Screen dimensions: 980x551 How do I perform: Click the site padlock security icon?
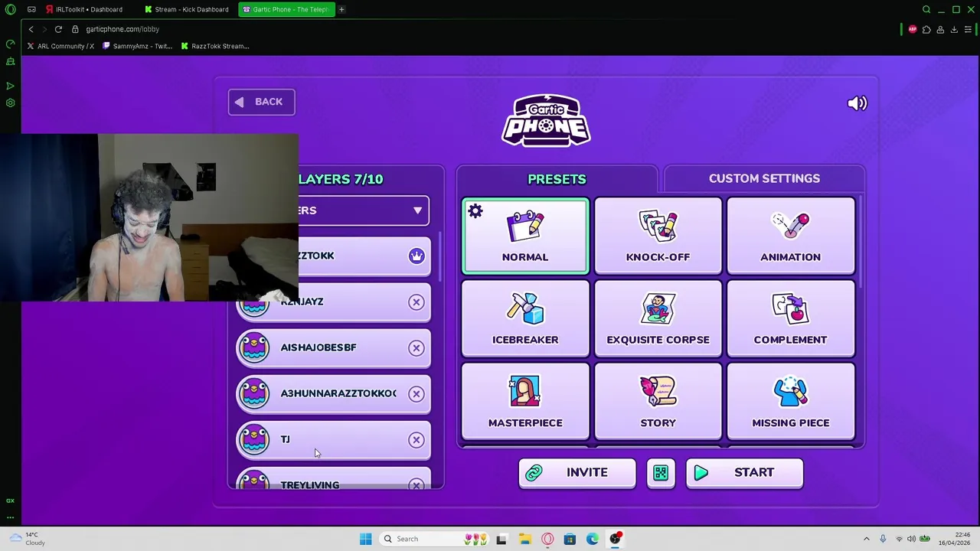click(x=75, y=29)
